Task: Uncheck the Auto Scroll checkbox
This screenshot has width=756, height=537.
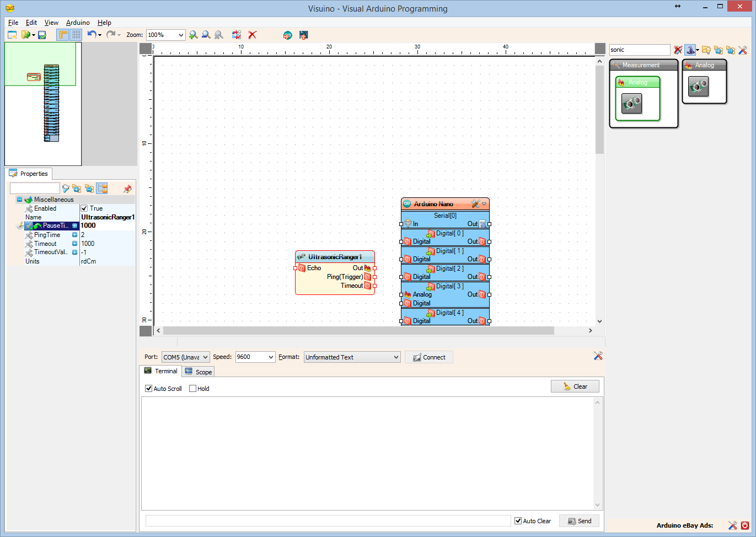Action: click(x=148, y=388)
